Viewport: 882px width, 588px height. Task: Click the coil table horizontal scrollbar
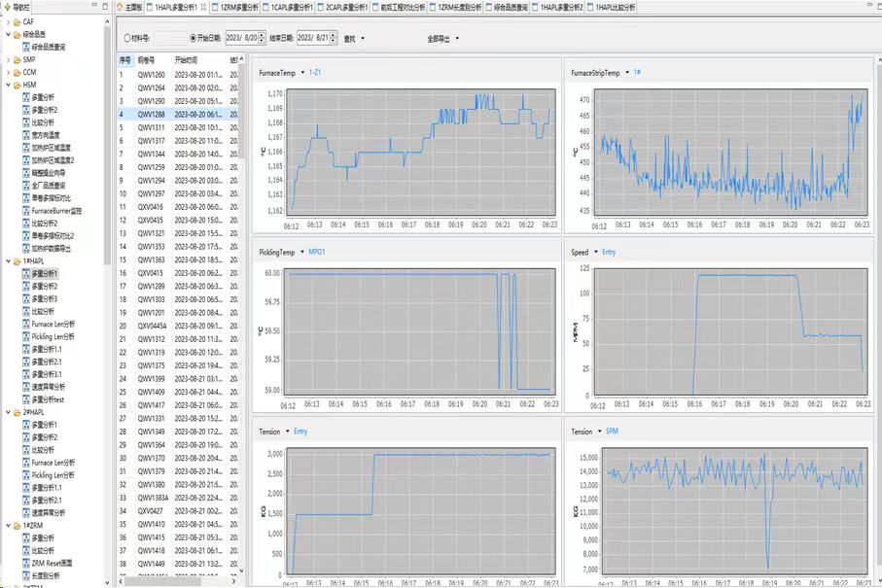[x=178, y=581]
